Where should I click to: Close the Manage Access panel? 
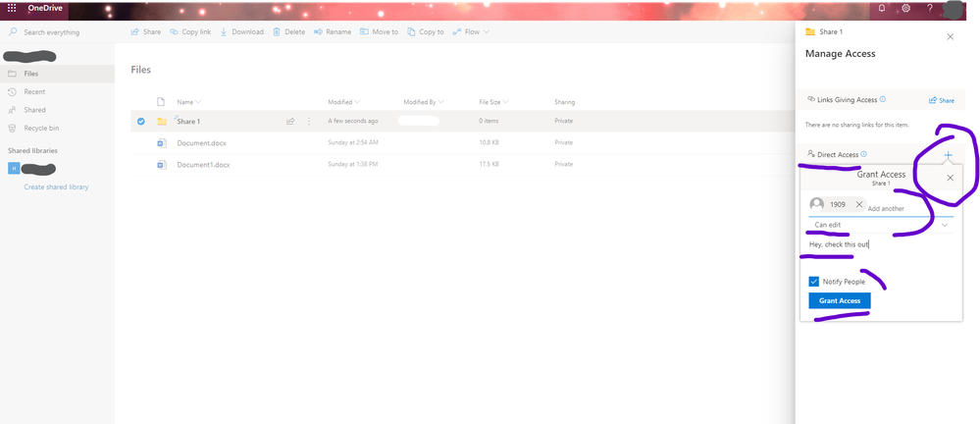(x=950, y=37)
